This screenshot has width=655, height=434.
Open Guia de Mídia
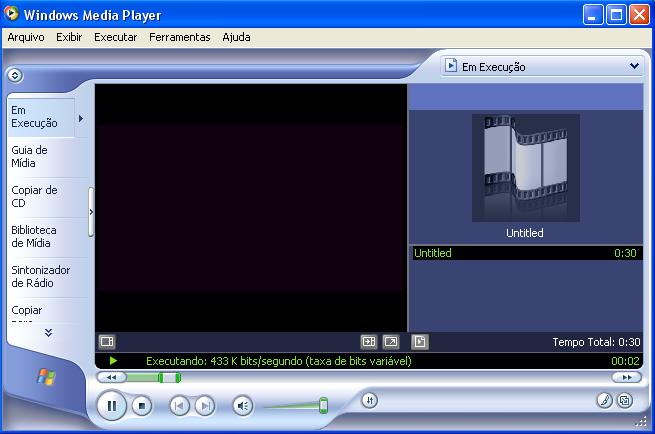coord(41,157)
